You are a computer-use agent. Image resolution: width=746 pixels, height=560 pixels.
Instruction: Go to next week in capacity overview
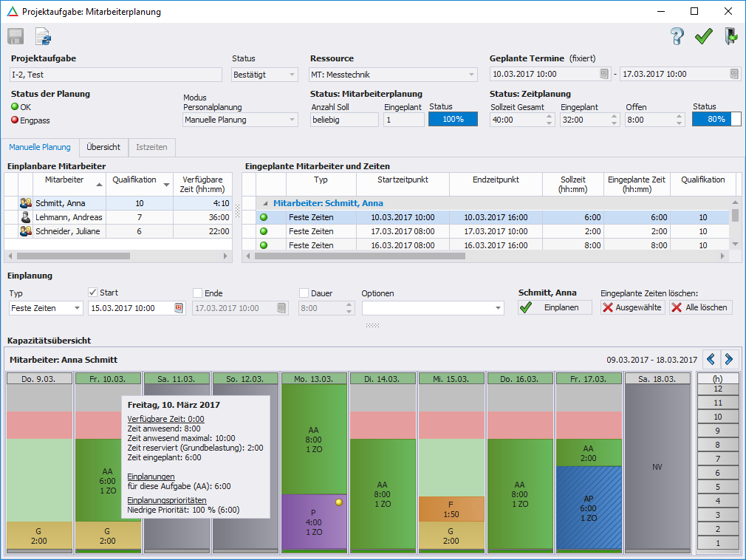[729, 359]
